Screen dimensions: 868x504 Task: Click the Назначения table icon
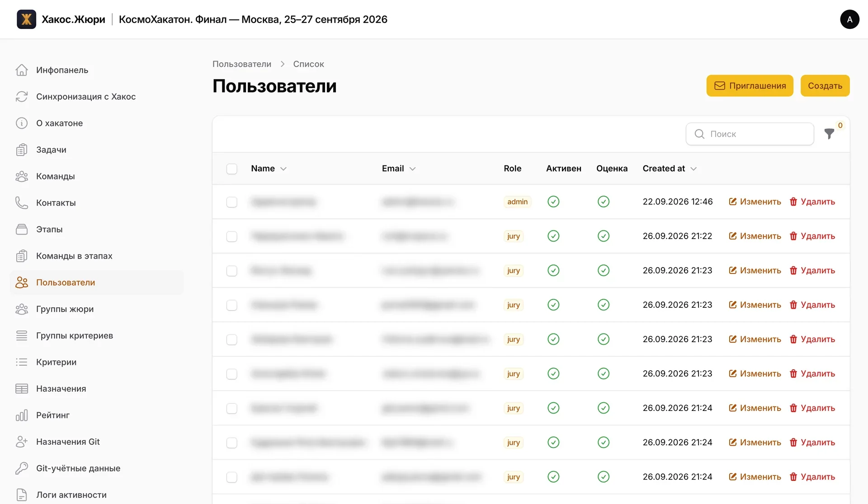[22, 389]
